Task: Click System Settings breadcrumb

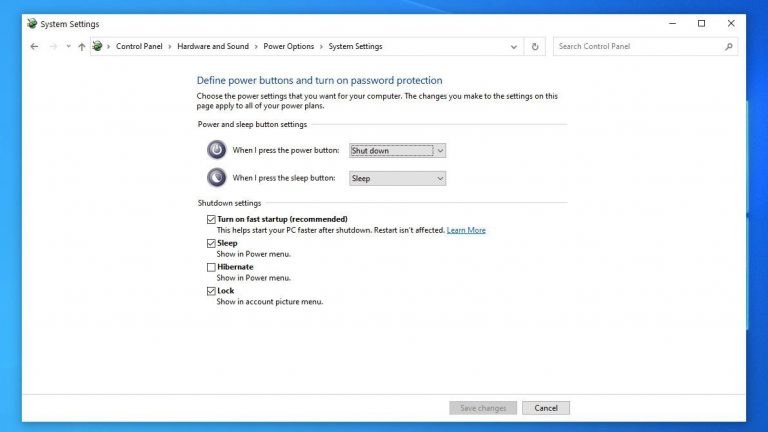Action: 355,47
